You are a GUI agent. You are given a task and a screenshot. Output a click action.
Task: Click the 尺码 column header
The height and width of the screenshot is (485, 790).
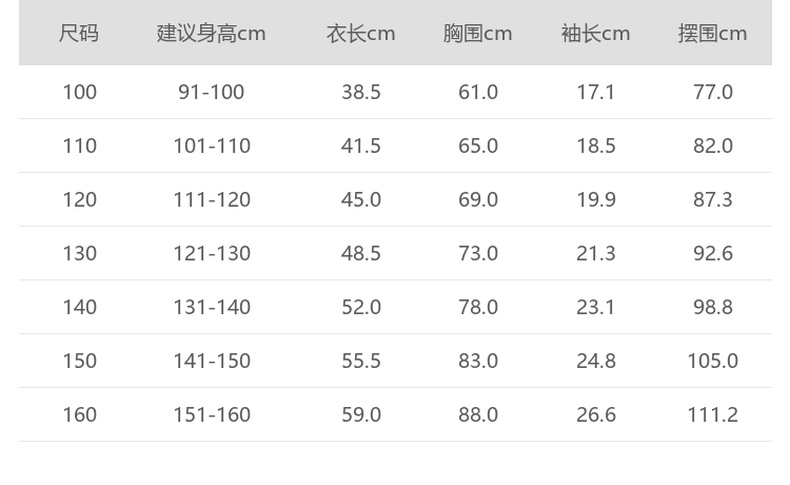79,33
